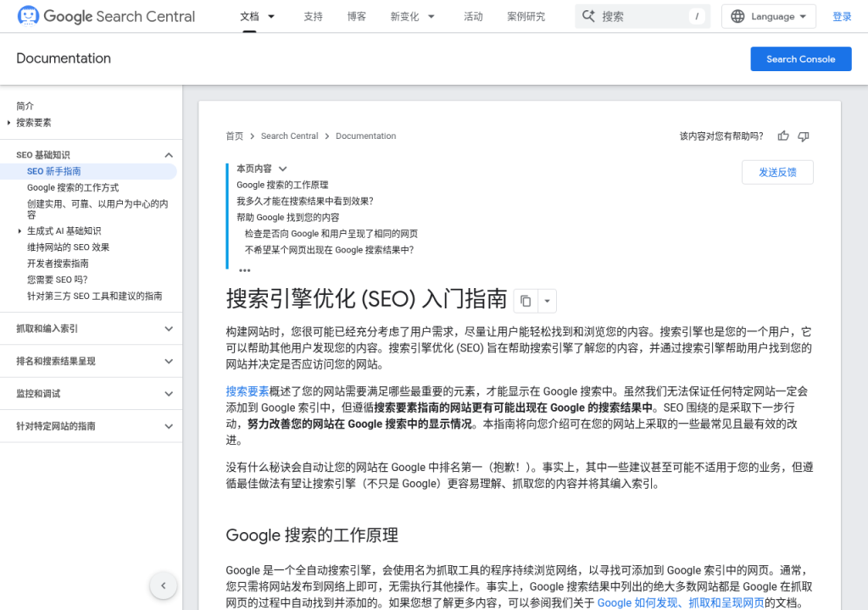The height and width of the screenshot is (610, 868).
Task: Expand the 监控和调试 section
Action: pyautogui.click(x=169, y=394)
